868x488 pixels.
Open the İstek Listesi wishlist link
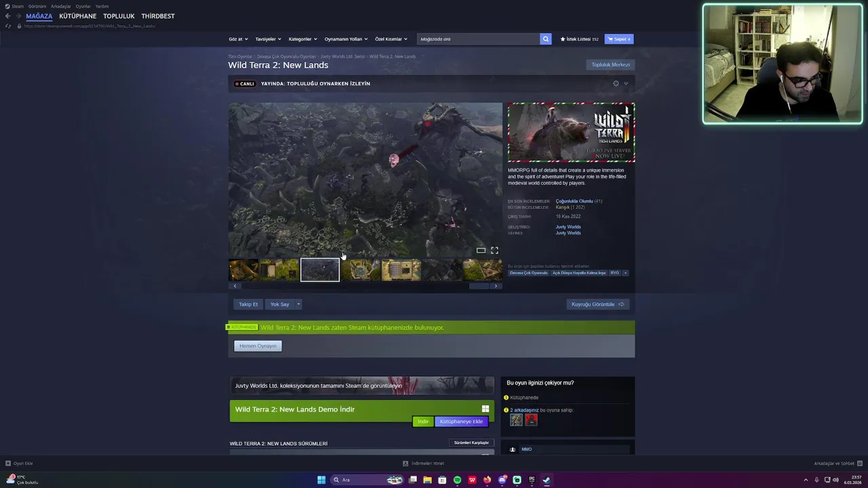point(579,39)
